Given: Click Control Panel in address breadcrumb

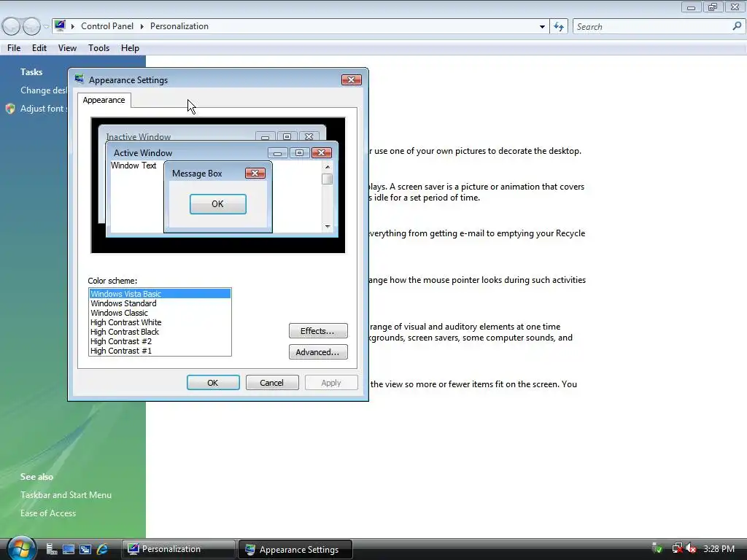Looking at the screenshot, I should (107, 26).
